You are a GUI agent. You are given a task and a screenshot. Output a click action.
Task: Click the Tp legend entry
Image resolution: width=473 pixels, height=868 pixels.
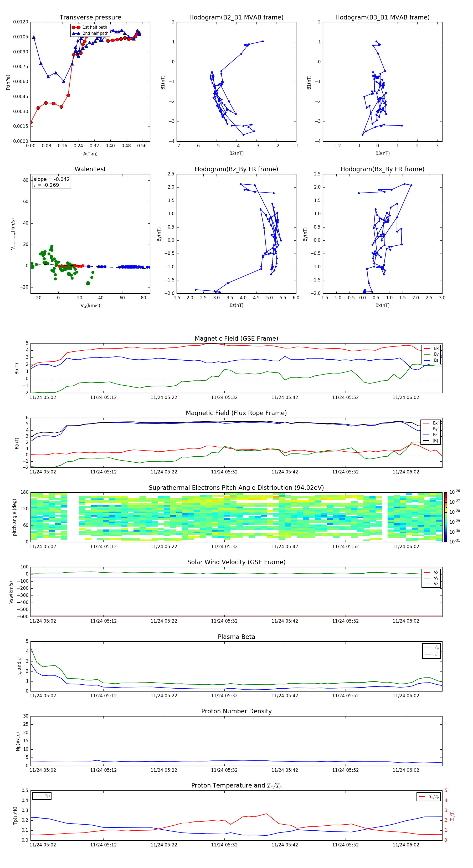coord(42,796)
